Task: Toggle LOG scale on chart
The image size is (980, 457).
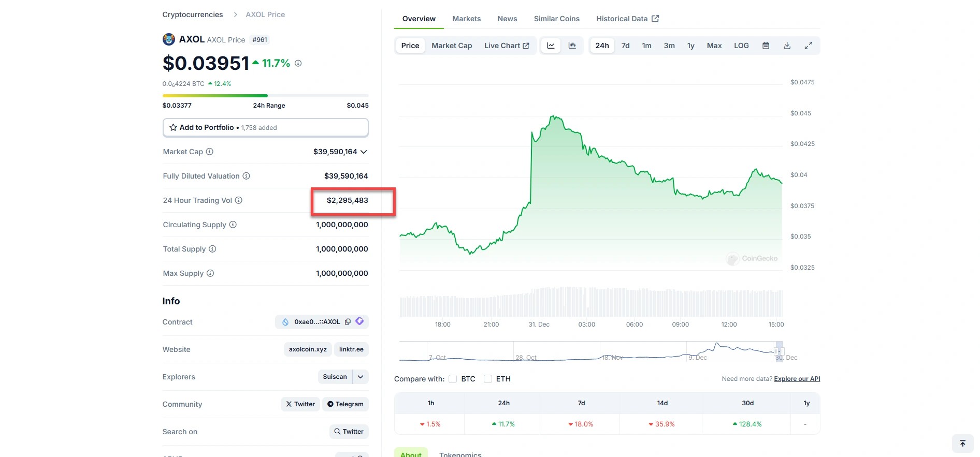Action: click(741, 46)
